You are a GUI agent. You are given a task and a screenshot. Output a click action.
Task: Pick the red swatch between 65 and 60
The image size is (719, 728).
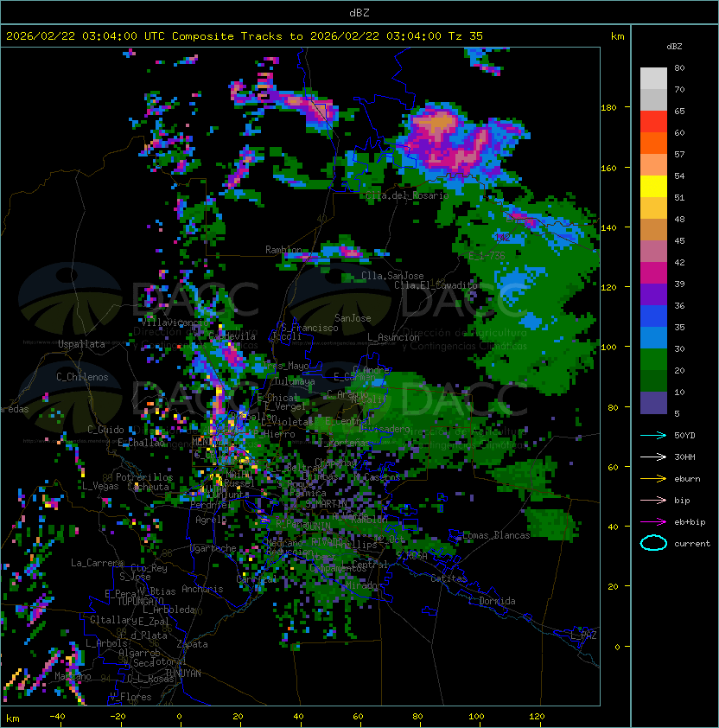[x=653, y=122]
